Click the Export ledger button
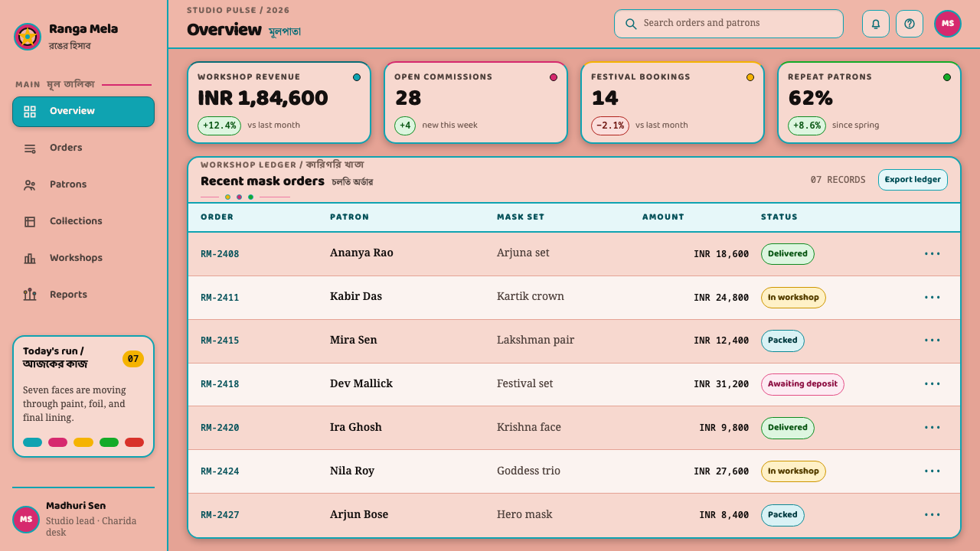 (913, 180)
